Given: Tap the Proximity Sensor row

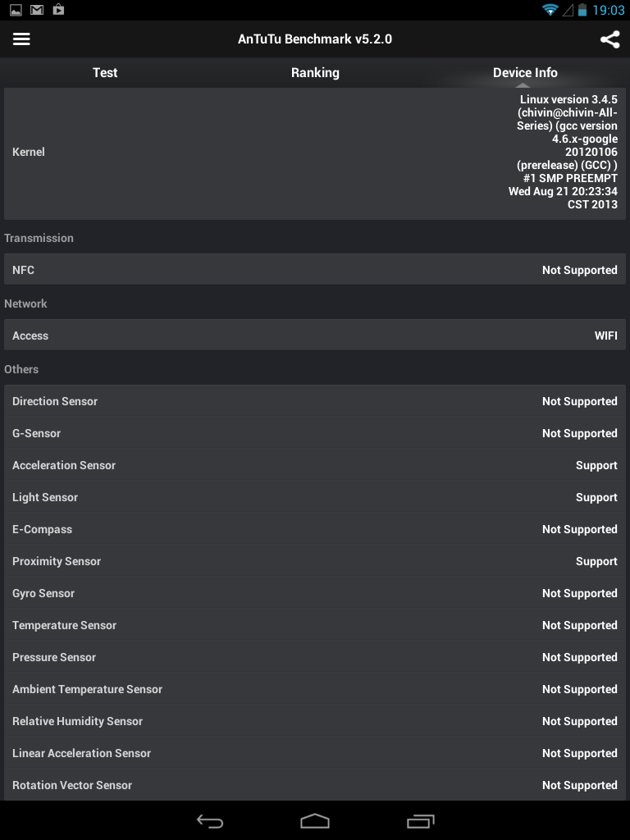Looking at the screenshot, I should click(315, 561).
